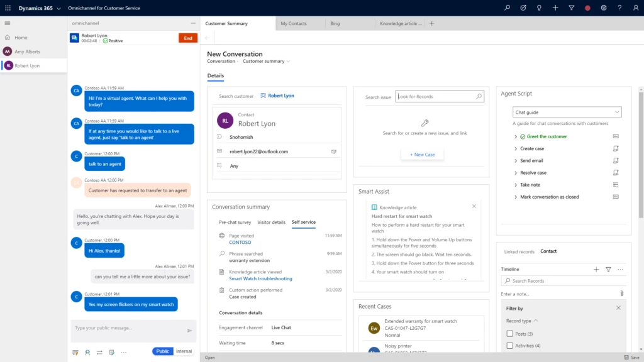Open the Smart Watch troubleshooting article link
The image size is (644, 362).
pos(262,278)
